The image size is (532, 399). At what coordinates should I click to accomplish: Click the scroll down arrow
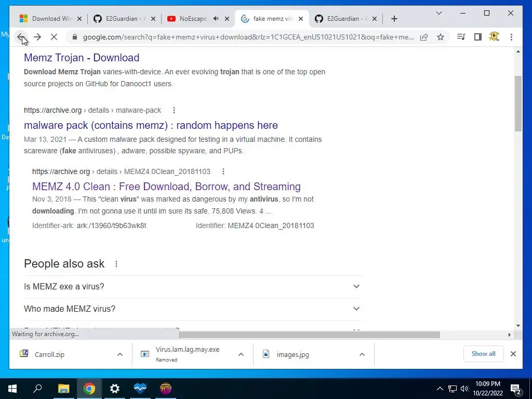coord(518,326)
